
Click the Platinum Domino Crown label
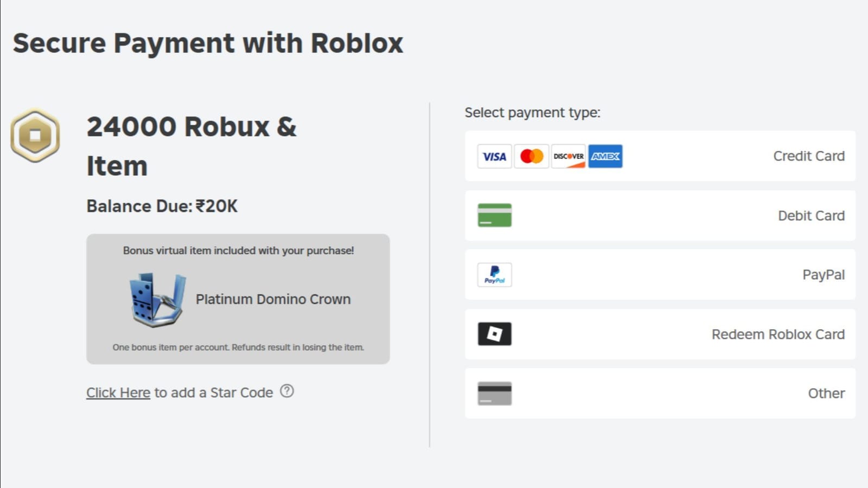[x=273, y=299]
